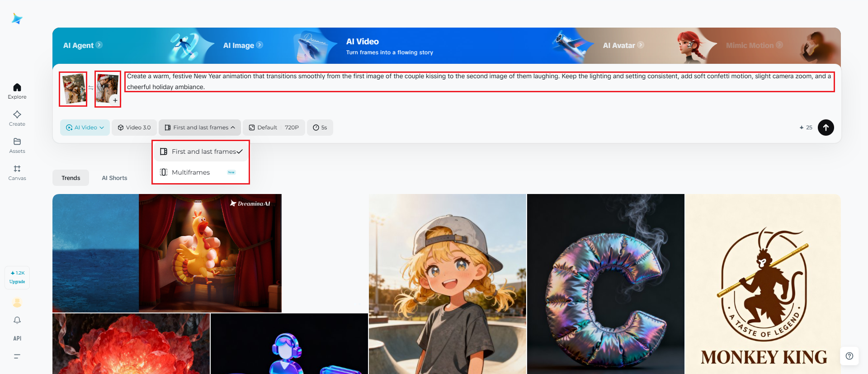Open Assets from the sidebar
This screenshot has width=868, height=374.
pos(17,145)
